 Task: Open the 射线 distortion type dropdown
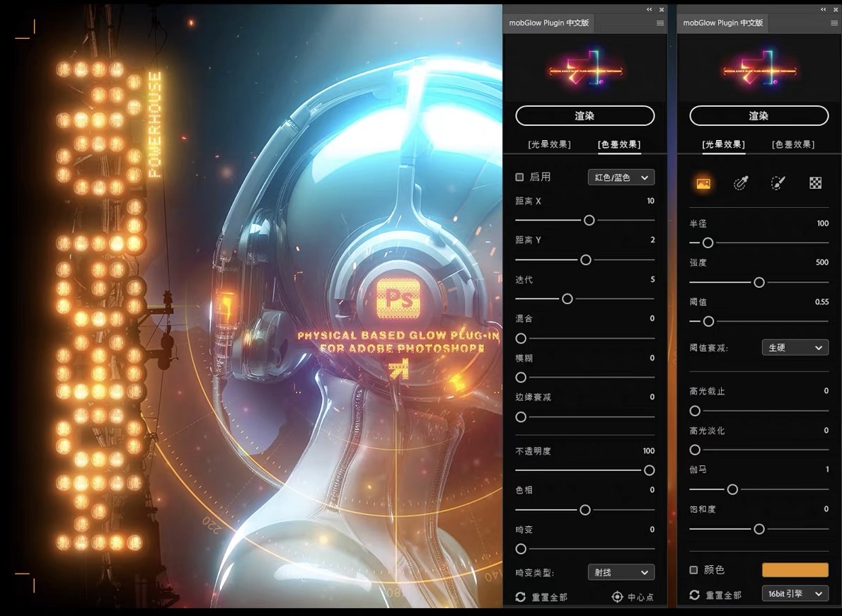621,571
